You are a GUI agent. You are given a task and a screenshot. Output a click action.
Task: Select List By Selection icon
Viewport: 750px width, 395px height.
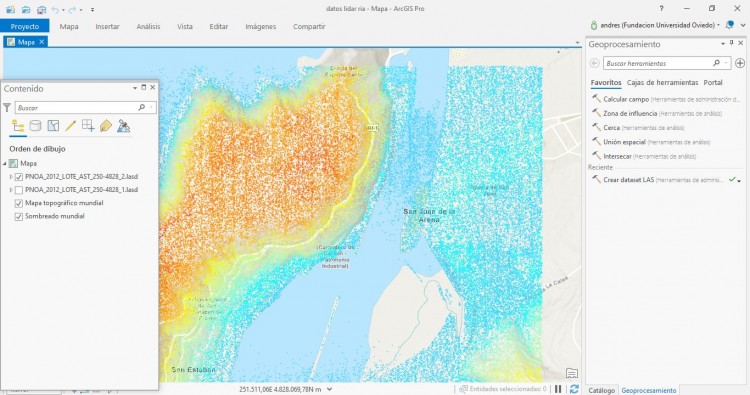(53, 126)
